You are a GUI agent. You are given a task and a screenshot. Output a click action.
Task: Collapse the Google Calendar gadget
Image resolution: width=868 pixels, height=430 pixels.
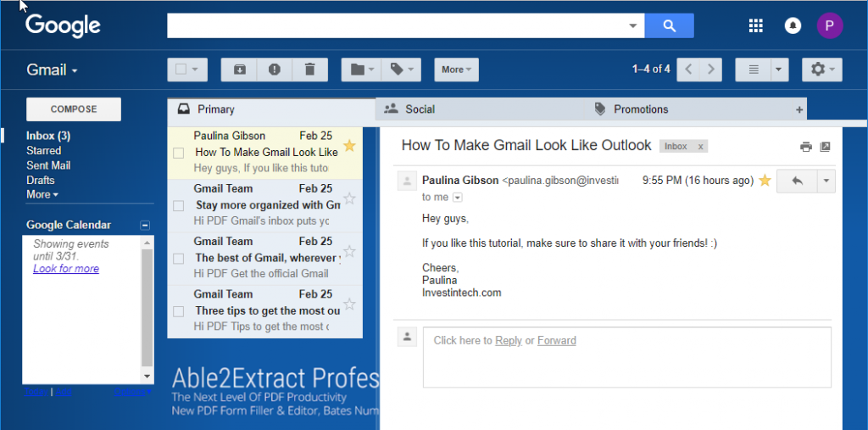click(145, 225)
